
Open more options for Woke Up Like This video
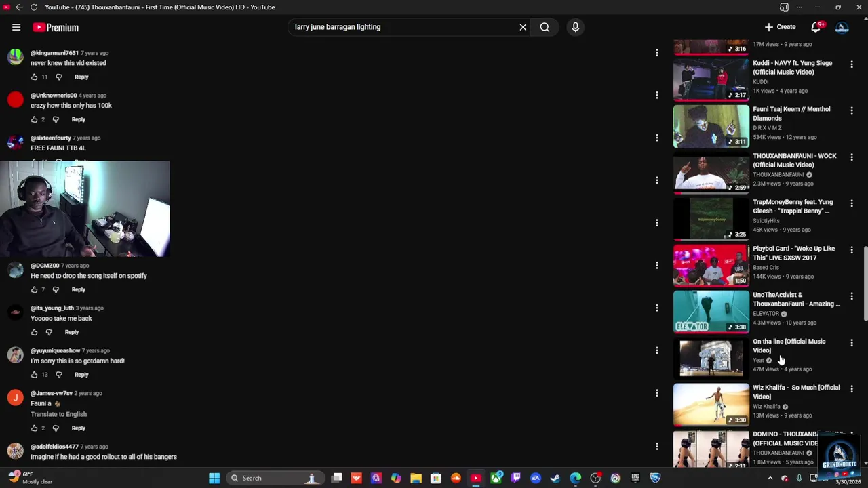tap(852, 249)
